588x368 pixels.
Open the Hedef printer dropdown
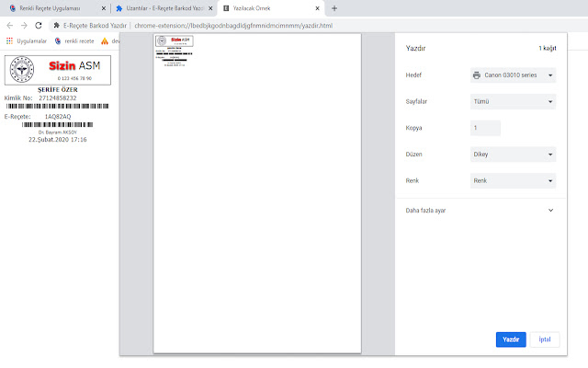click(513, 75)
